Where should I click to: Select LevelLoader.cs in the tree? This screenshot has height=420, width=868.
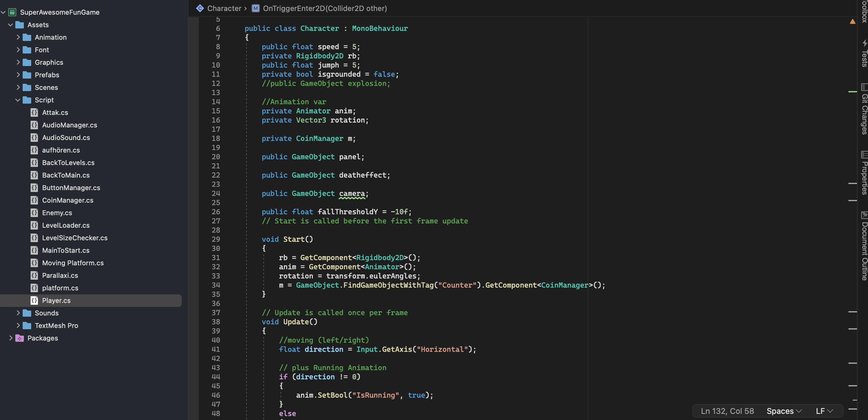66,225
